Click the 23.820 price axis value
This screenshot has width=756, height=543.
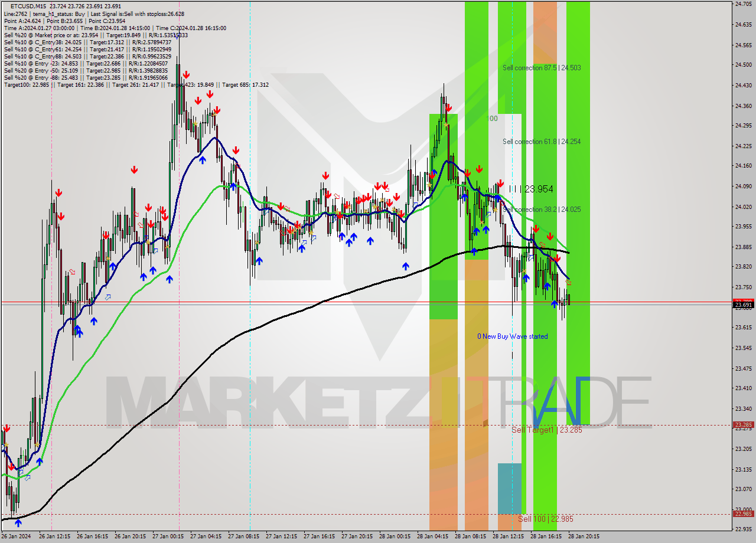743,266
